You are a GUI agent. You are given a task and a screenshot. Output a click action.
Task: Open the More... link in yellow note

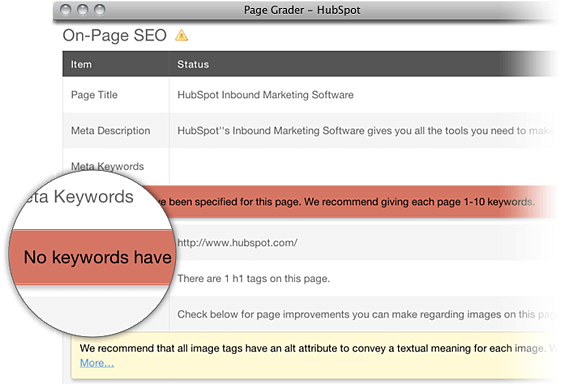(x=97, y=363)
